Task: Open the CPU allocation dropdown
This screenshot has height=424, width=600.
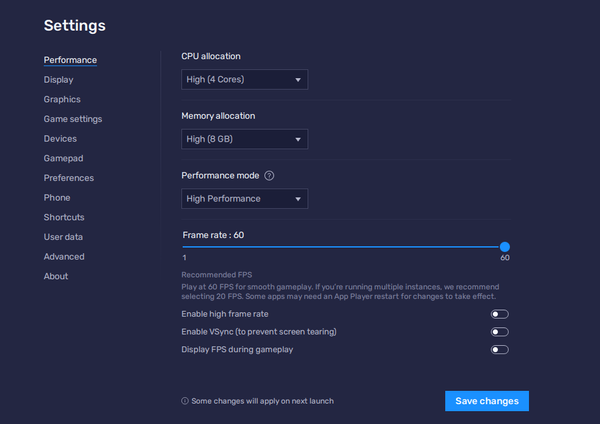Action: [244, 80]
